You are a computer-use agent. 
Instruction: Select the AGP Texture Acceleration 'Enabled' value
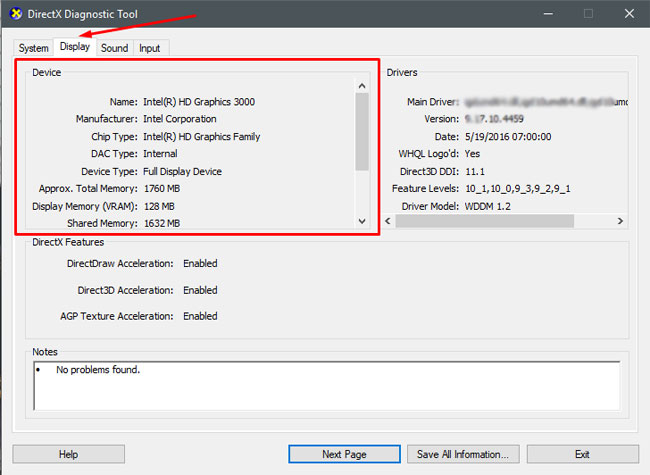(x=200, y=316)
